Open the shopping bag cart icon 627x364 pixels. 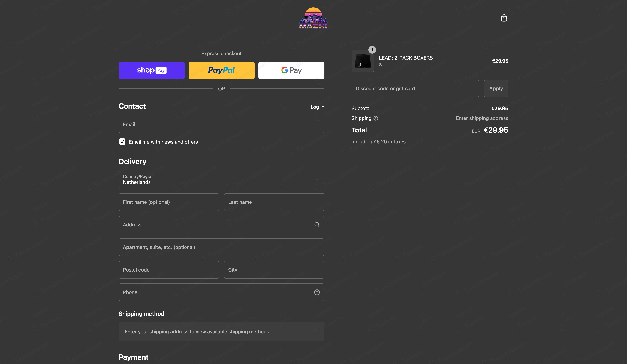click(504, 18)
